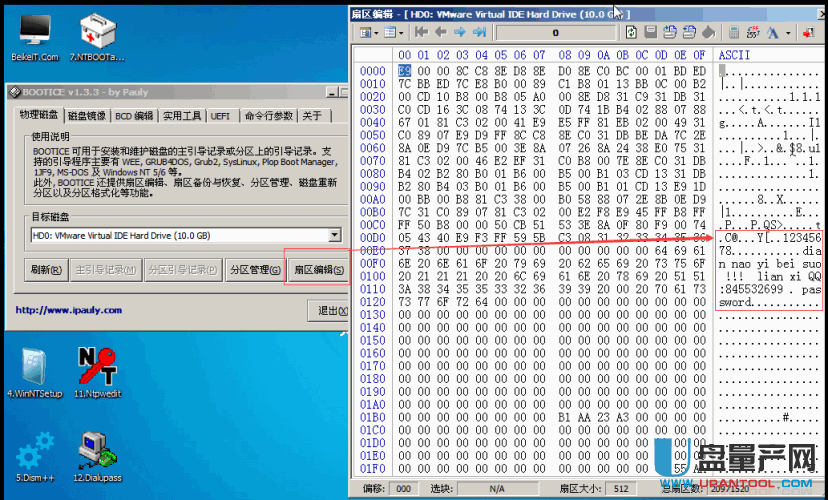Open the 5.Dism++ desktop icon
Viewport: 828px width, 500px height.
35,457
